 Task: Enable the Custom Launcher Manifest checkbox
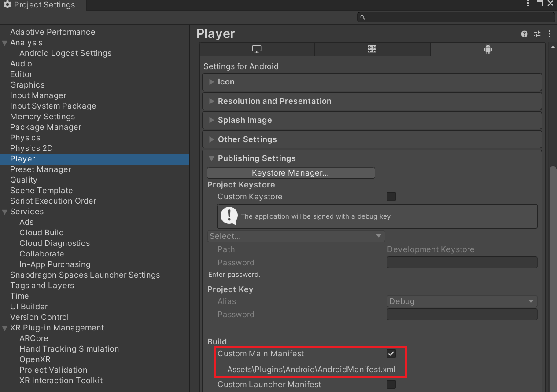pyautogui.click(x=391, y=385)
